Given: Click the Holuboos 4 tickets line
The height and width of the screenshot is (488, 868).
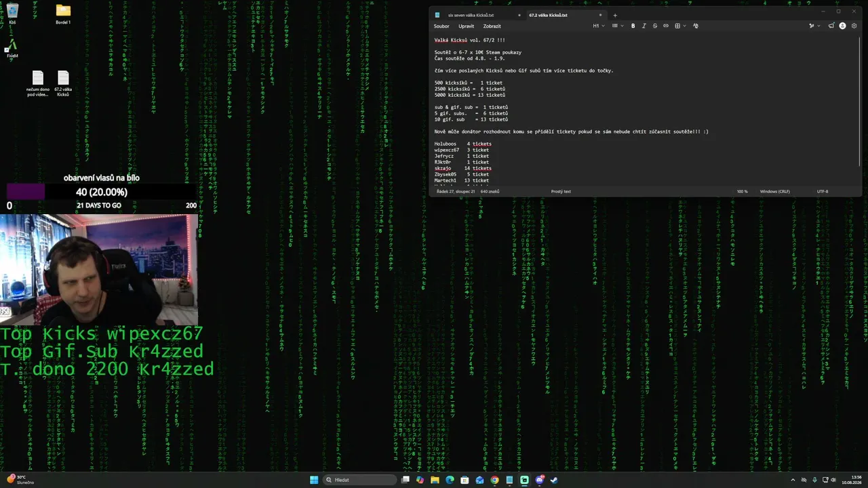Looking at the screenshot, I should point(463,144).
